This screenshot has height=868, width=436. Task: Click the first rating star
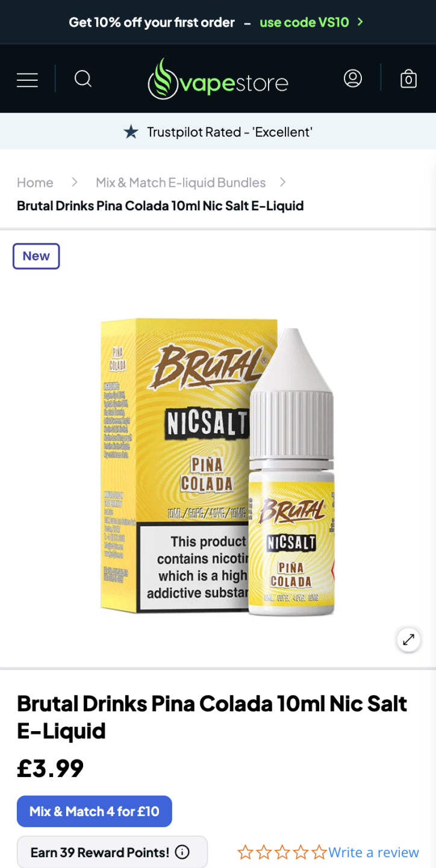tap(245, 852)
